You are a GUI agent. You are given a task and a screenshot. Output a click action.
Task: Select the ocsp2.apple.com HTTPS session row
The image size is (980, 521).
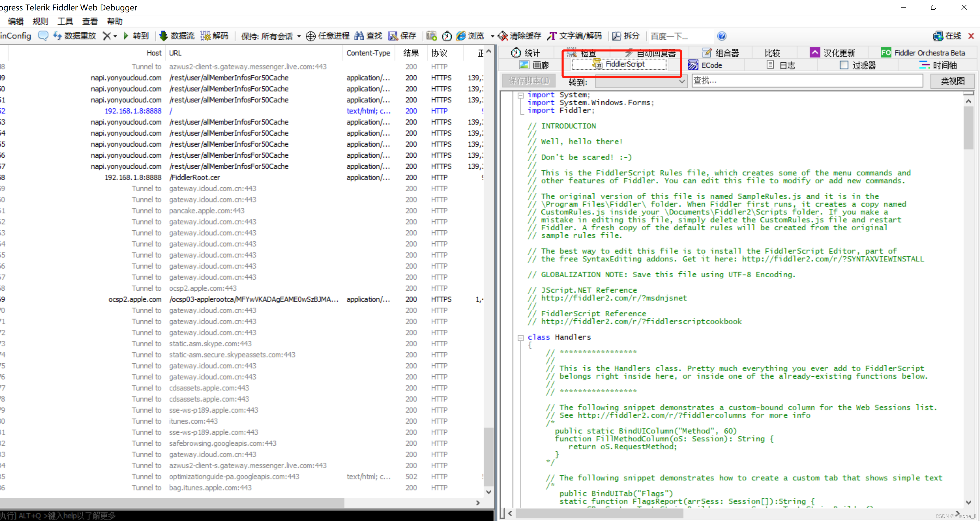click(242, 299)
